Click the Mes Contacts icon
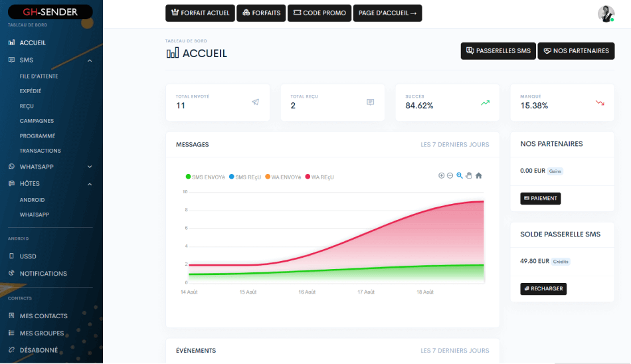The height and width of the screenshot is (364, 631). click(12, 316)
